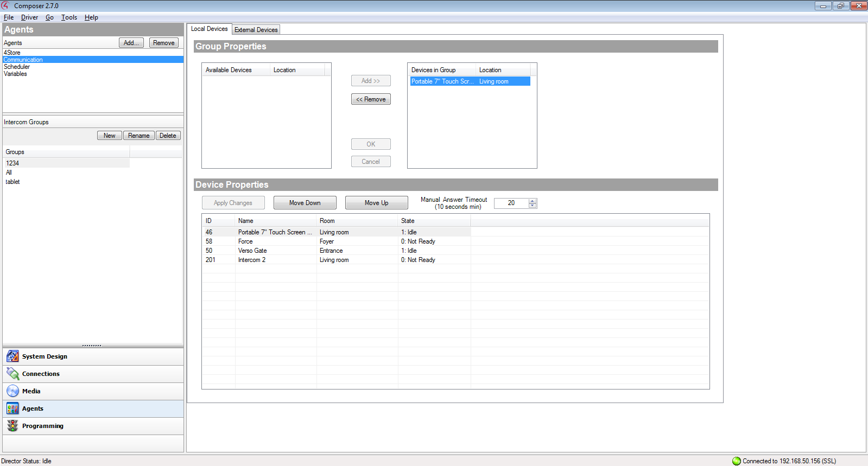Click the Manual Answer Timeout field
This screenshot has width=868, height=466.
[511, 203]
